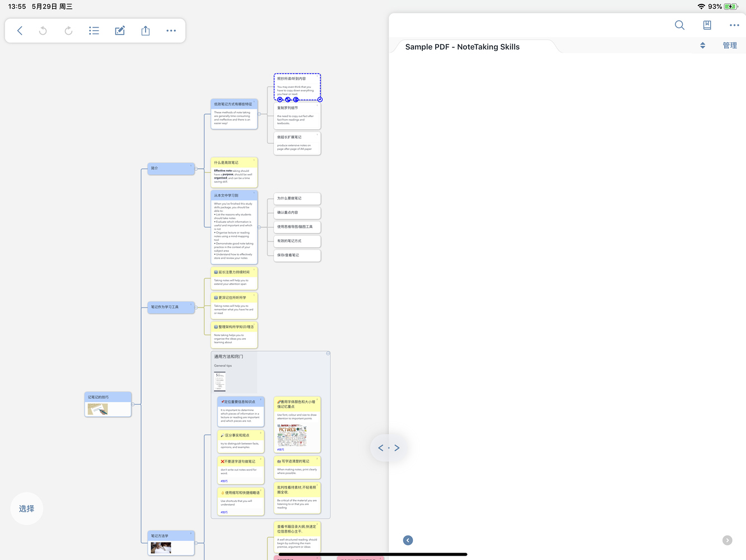Tap the 管理 manage button

[x=730, y=45]
